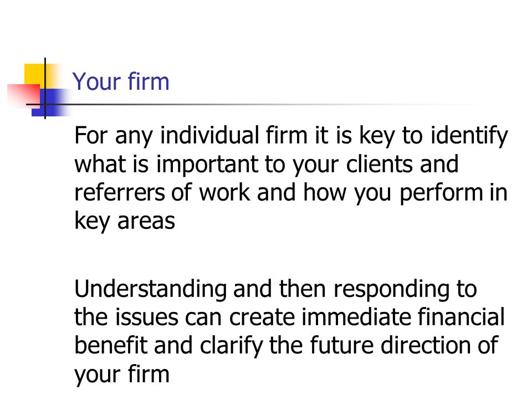The height and width of the screenshot is (399, 532).
Task: Click the 'key areas' text line
Action: (125, 221)
